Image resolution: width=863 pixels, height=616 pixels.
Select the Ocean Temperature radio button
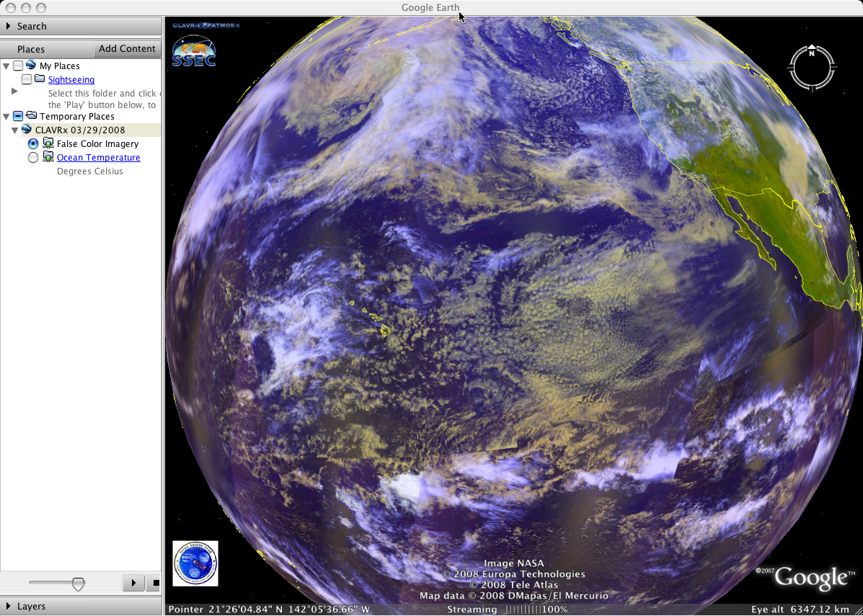click(x=33, y=157)
